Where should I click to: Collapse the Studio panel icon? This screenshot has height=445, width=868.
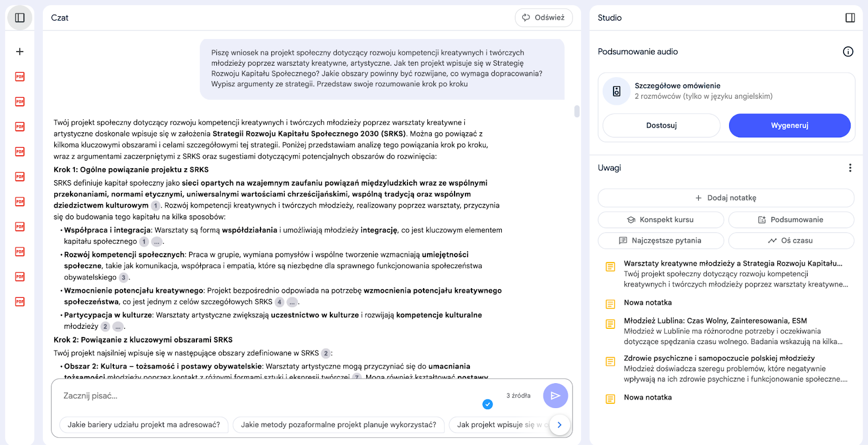click(850, 18)
